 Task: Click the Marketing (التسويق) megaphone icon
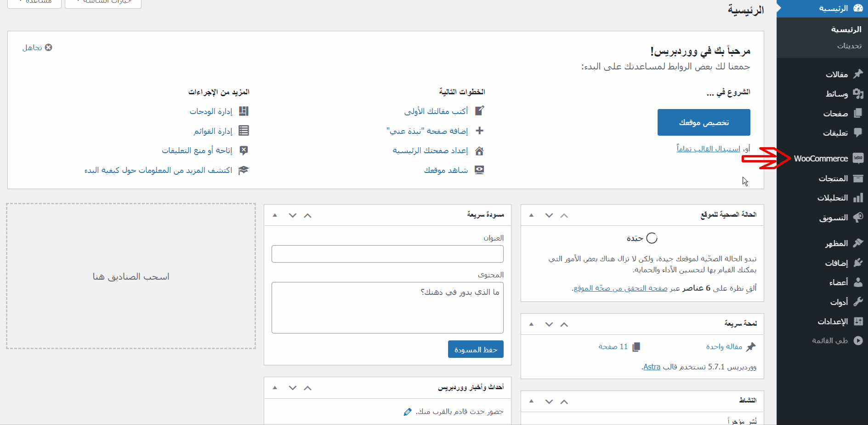click(x=857, y=218)
